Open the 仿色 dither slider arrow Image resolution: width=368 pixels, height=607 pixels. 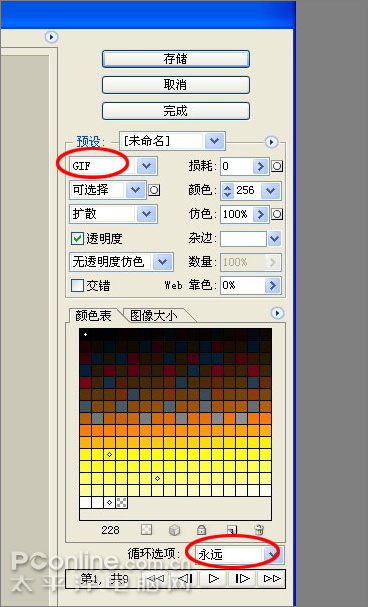pos(261,214)
